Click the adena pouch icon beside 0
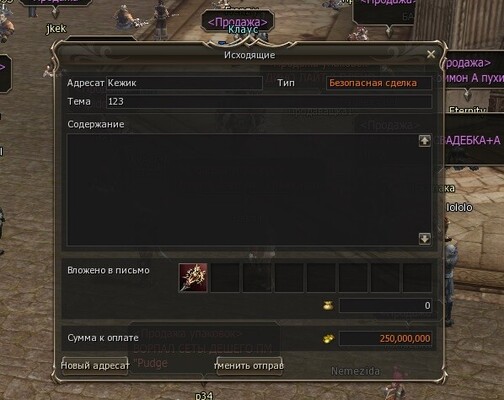The height and width of the screenshot is (400, 504). click(x=328, y=305)
